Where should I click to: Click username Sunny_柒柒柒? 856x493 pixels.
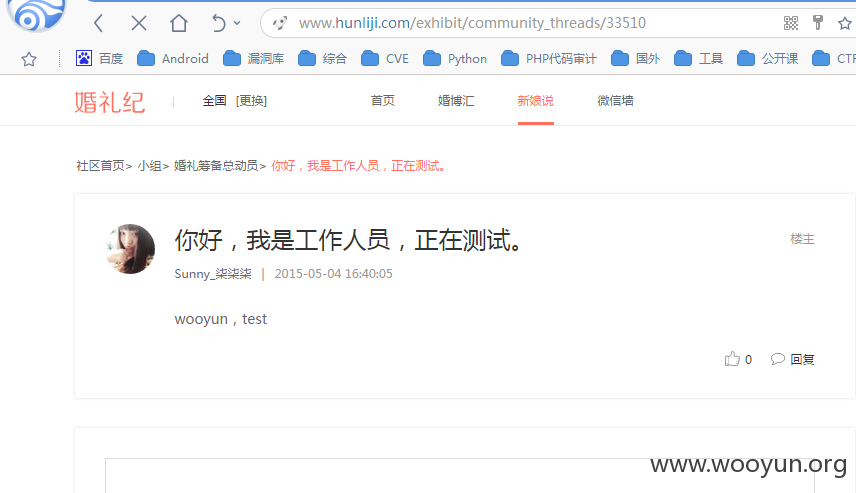click(x=213, y=274)
